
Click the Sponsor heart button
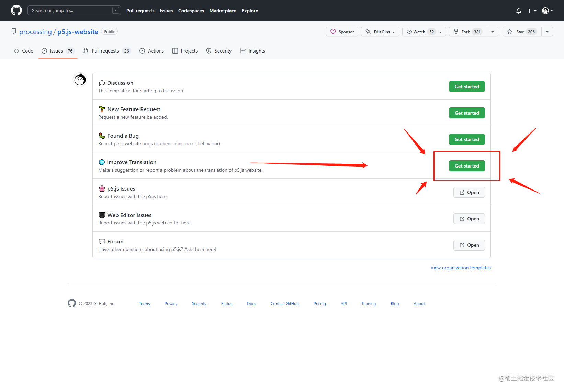click(342, 32)
